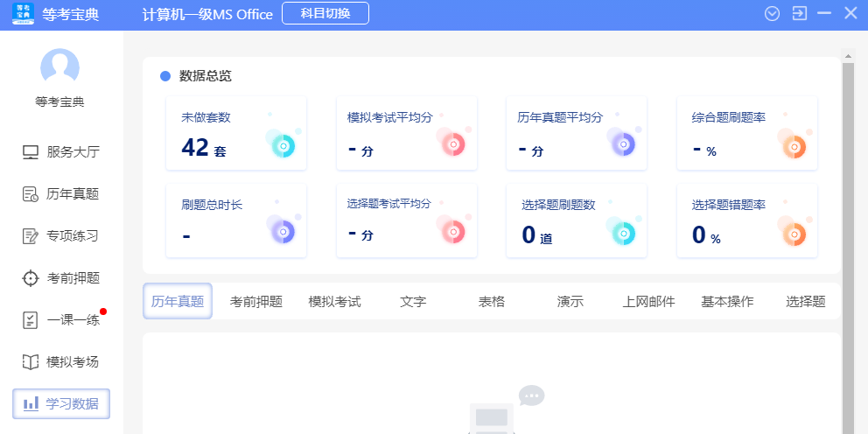Open 模拟考场 in the sidebar
This screenshot has height=434, width=868.
click(61, 361)
